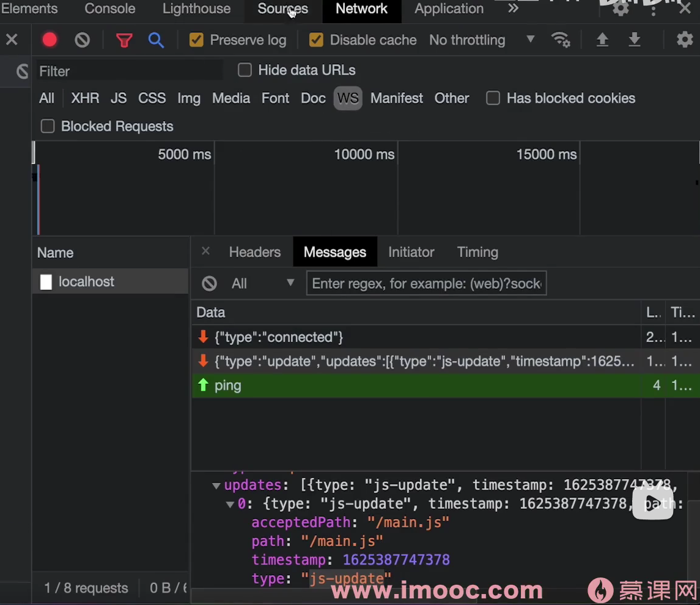Open the Timing tab

[x=477, y=252]
